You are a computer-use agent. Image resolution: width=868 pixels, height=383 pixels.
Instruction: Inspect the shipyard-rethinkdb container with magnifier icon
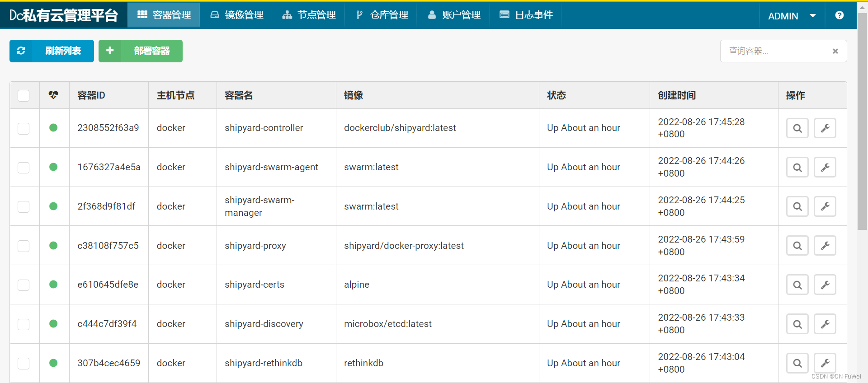pyautogui.click(x=797, y=363)
